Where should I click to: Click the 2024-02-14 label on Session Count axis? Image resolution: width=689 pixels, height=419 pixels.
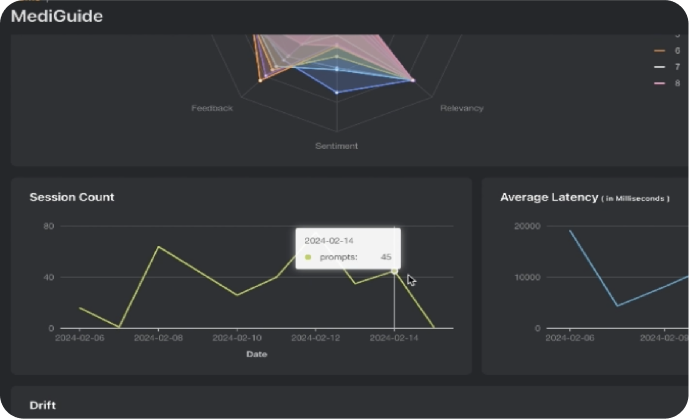(394, 338)
